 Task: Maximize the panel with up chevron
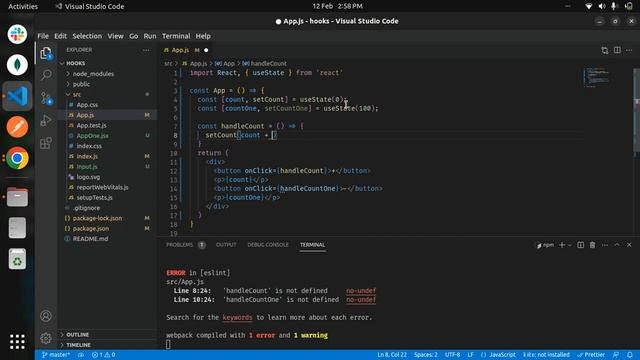tap(617, 245)
